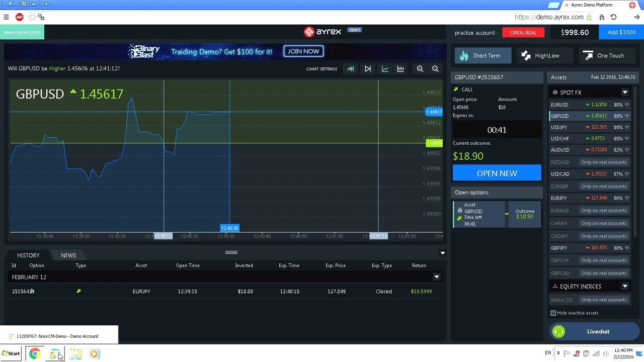This screenshot has height=362, width=644.
Task: Open Chrome from the taskbar
Action: point(34,354)
